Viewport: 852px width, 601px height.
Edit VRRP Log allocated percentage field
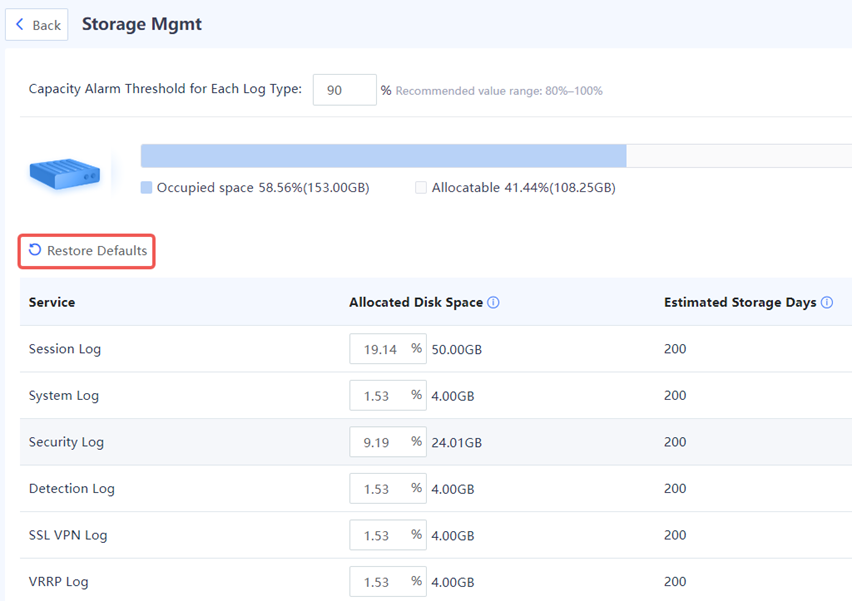[388, 581]
